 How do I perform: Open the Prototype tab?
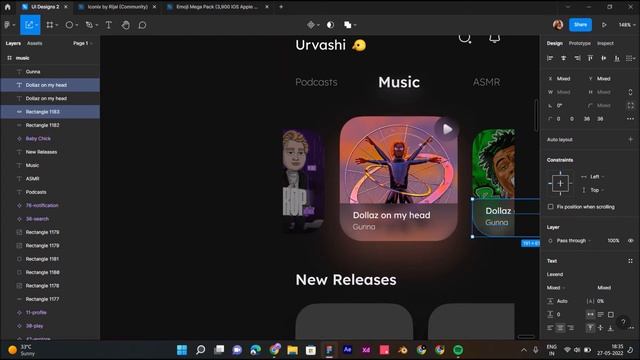point(580,43)
